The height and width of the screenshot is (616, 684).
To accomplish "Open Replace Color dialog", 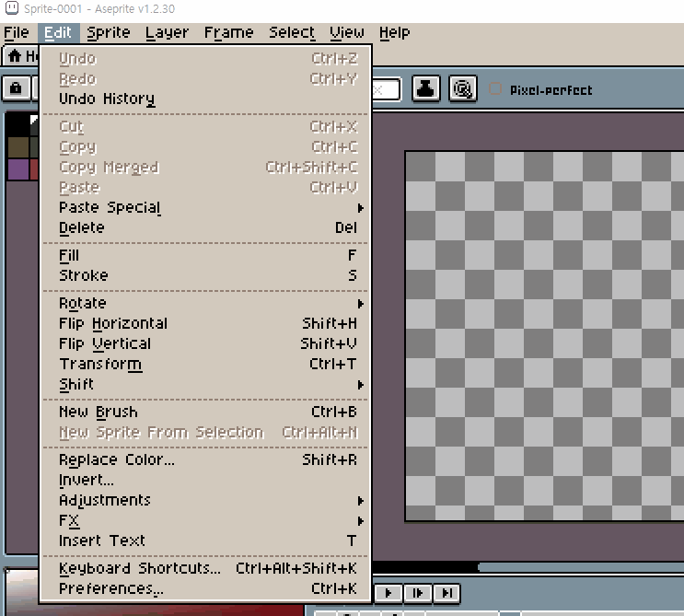I will click(205, 459).
